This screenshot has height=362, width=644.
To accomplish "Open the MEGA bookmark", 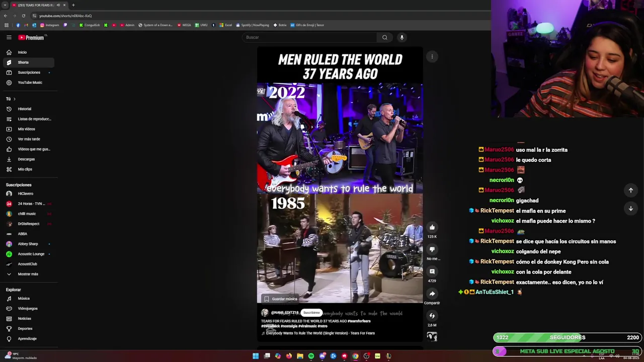I will coord(184,25).
